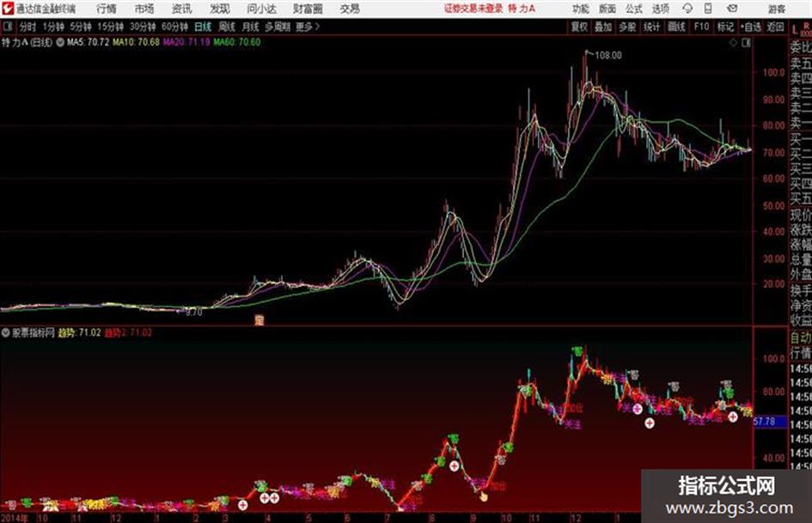Click the 57.78 highlighted axis value

click(x=765, y=422)
